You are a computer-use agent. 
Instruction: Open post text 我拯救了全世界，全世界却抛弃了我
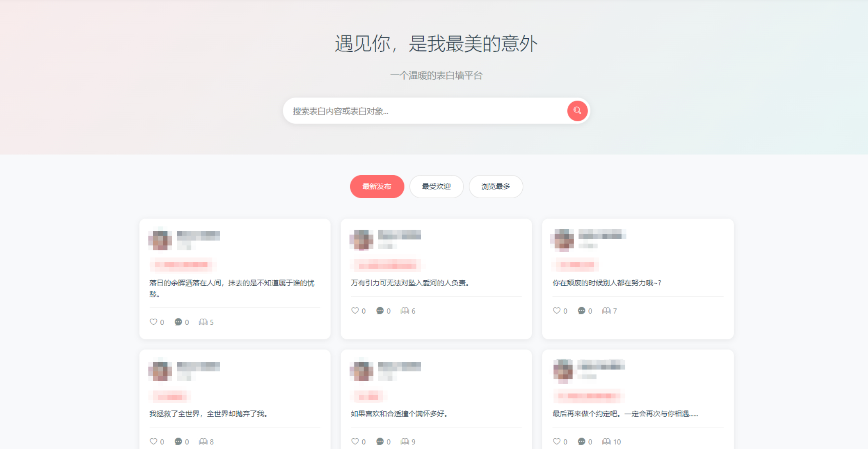tap(209, 414)
